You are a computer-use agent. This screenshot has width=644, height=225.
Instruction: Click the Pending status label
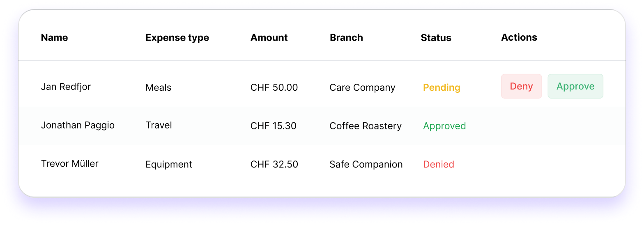pyautogui.click(x=442, y=87)
